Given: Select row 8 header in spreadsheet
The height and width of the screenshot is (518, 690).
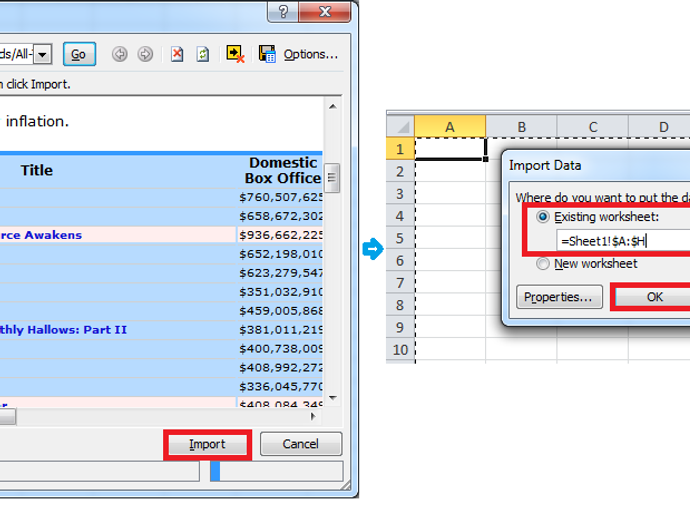Looking at the screenshot, I should (x=400, y=305).
